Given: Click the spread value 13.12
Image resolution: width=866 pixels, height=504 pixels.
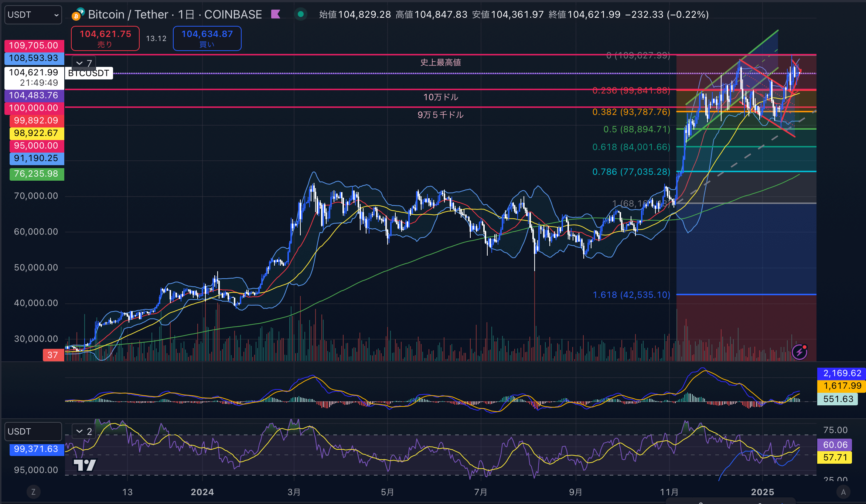Looking at the screenshot, I should click(156, 38).
